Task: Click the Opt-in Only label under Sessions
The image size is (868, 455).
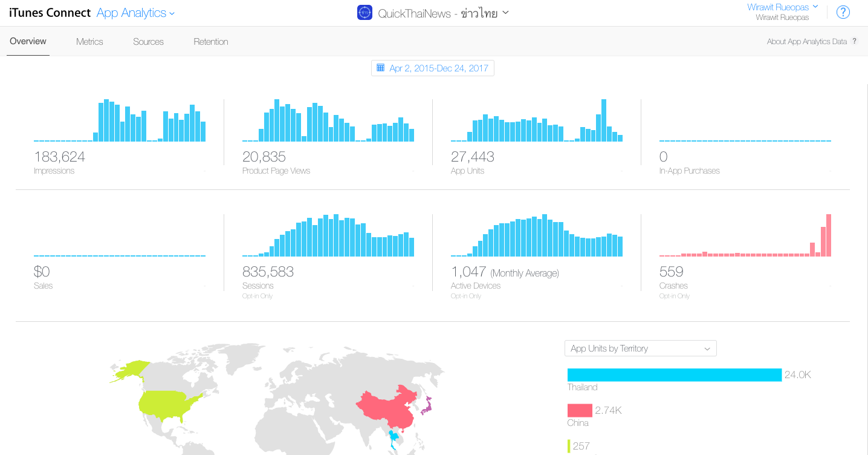Action: coord(257,296)
